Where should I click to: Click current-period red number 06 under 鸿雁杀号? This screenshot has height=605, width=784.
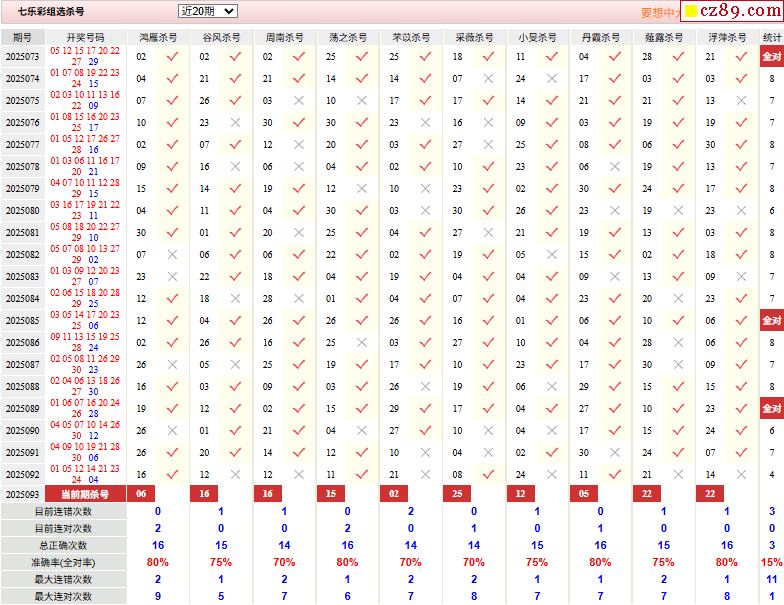point(141,494)
